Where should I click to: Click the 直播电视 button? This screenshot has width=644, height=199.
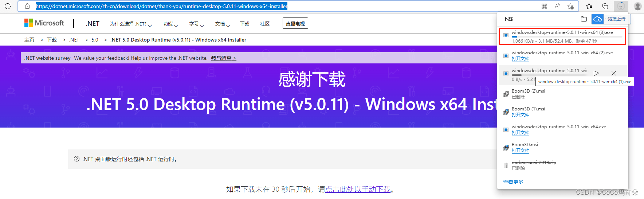[x=295, y=24]
